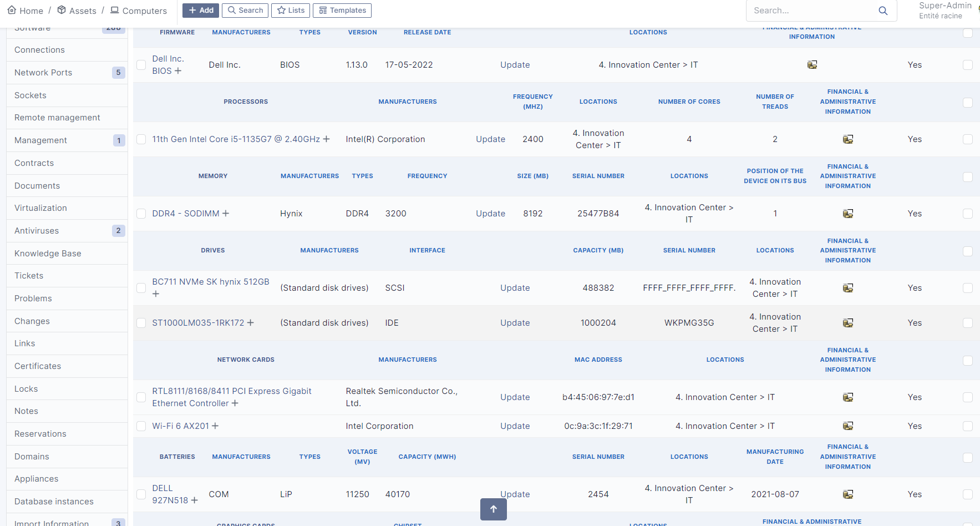Tick checkbox for DELL 927N518 battery

pyautogui.click(x=141, y=494)
